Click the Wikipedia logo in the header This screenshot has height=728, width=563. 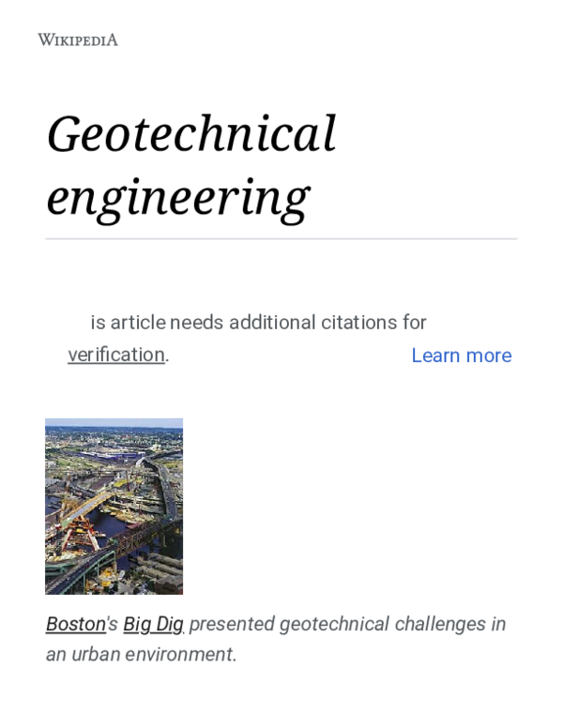tap(77, 39)
